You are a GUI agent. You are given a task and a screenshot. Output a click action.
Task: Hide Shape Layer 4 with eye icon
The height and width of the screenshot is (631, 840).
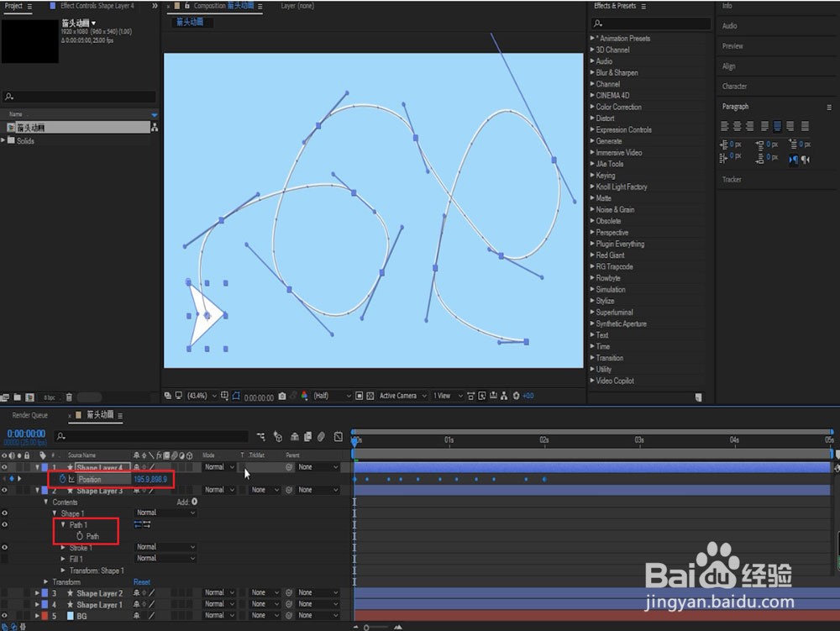(x=4, y=468)
